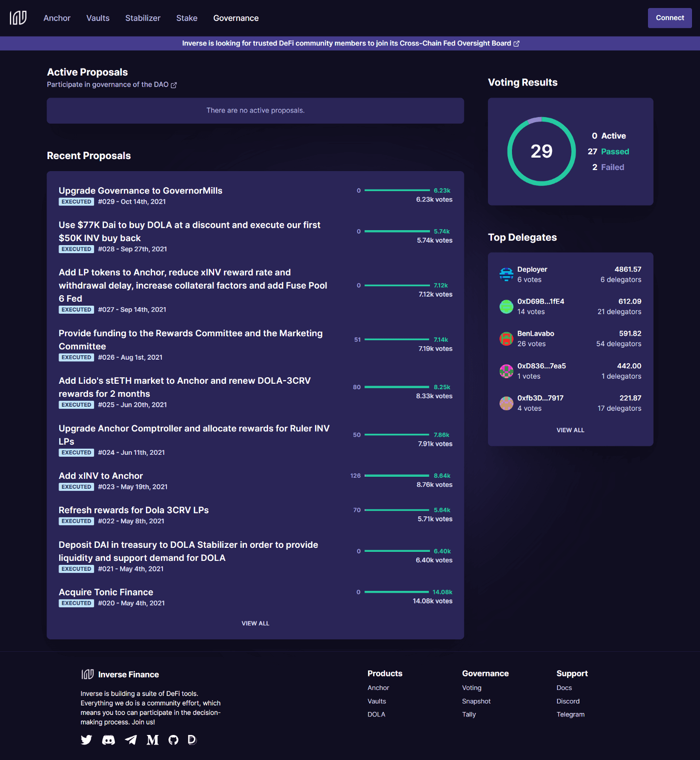700x760 pixels.
Task: Click the 0xD836...7ea5 delegate avatar
Action: [506, 371]
